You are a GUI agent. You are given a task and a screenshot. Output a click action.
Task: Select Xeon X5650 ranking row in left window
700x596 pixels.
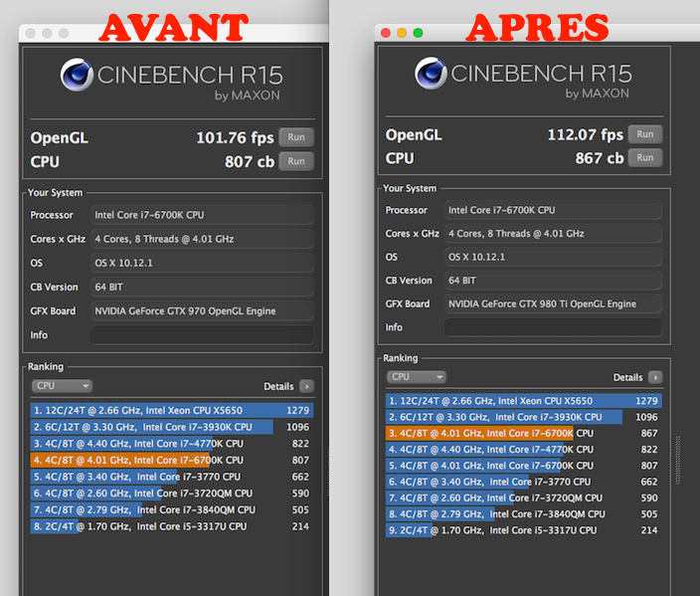pos(172,410)
